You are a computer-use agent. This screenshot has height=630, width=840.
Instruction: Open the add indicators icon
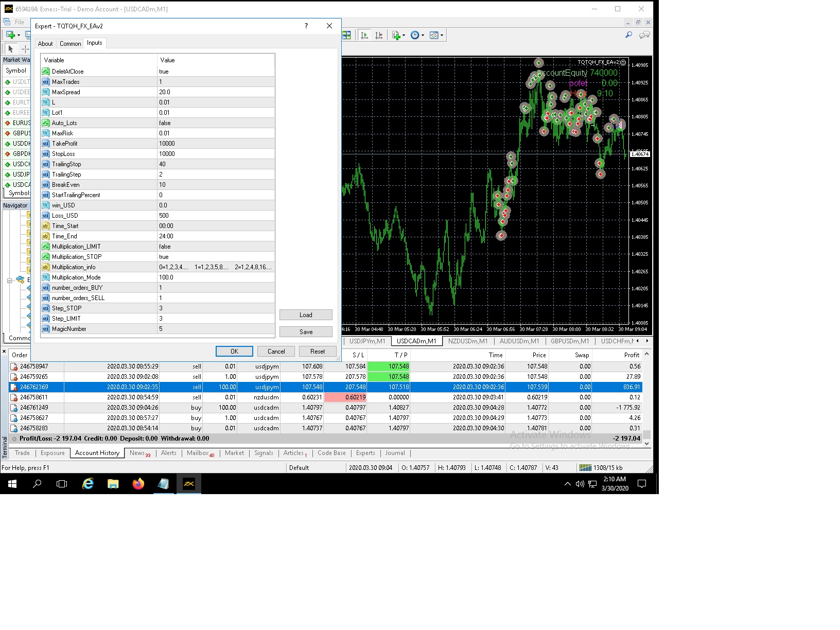pyautogui.click(x=396, y=36)
